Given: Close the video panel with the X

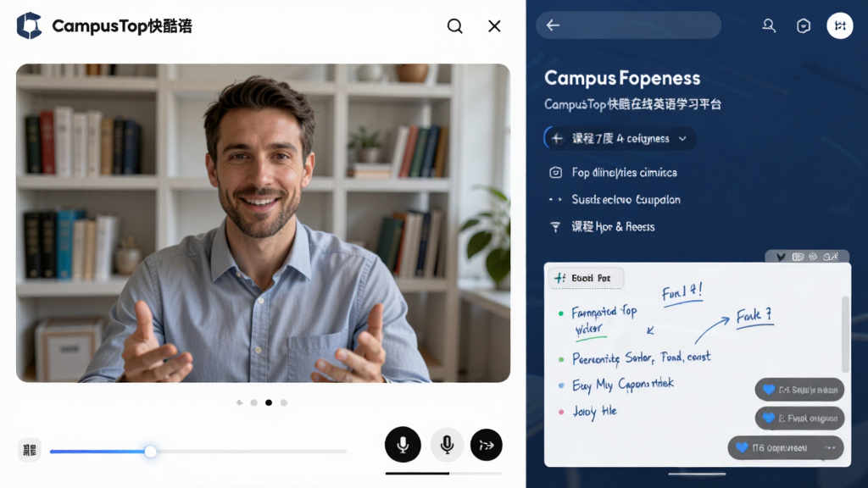Looking at the screenshot, I should tap(494, 26).
